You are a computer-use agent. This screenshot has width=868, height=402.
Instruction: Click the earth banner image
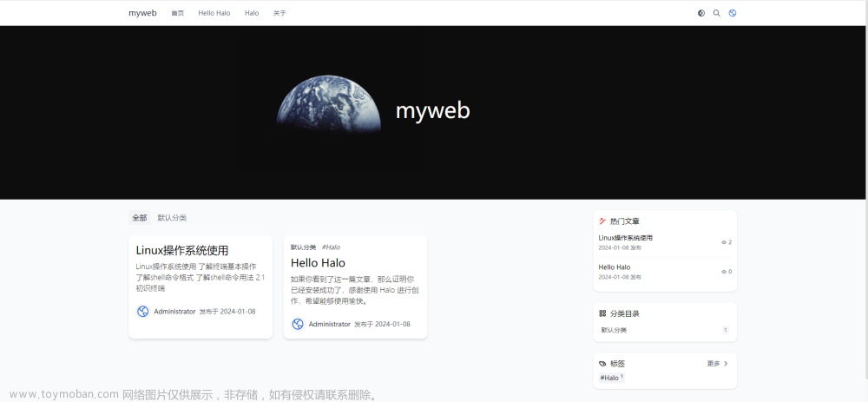(x=329, y=106)
